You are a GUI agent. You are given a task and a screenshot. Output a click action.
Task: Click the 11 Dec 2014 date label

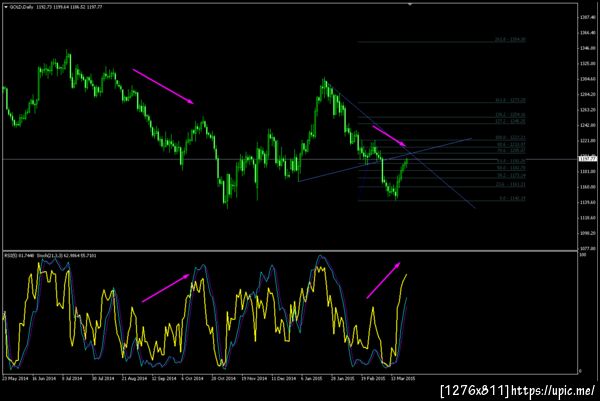click(x=284, y=378)
